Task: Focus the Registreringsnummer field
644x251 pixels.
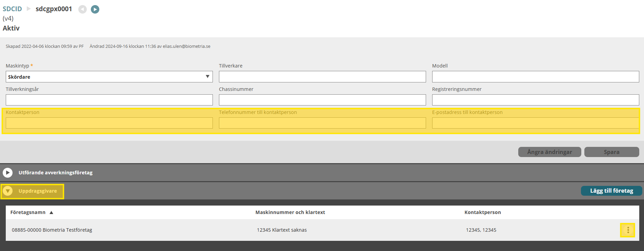Action: point(536,100)
